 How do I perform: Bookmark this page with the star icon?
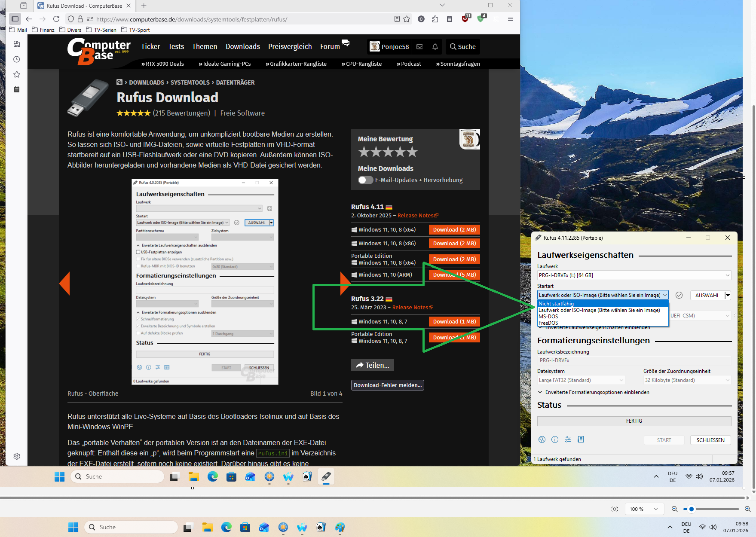[407, 19]
